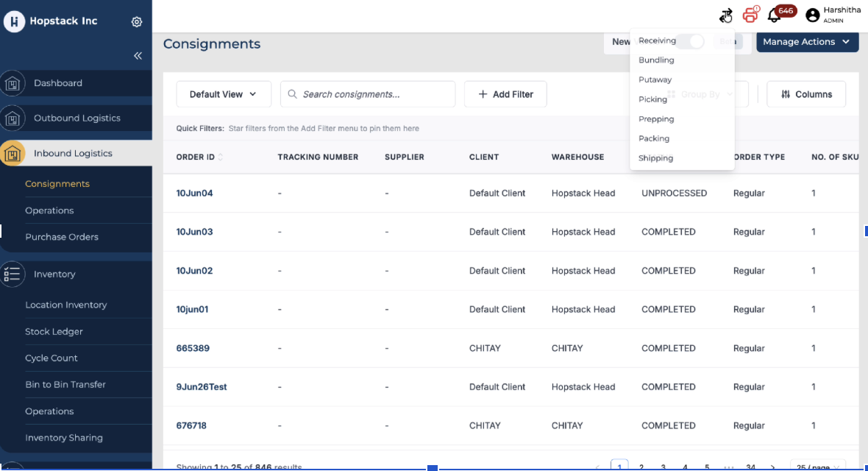Select Packing from the dropdown menu
The width and height of the screenshot is (868, 471).
coord(654,138)
